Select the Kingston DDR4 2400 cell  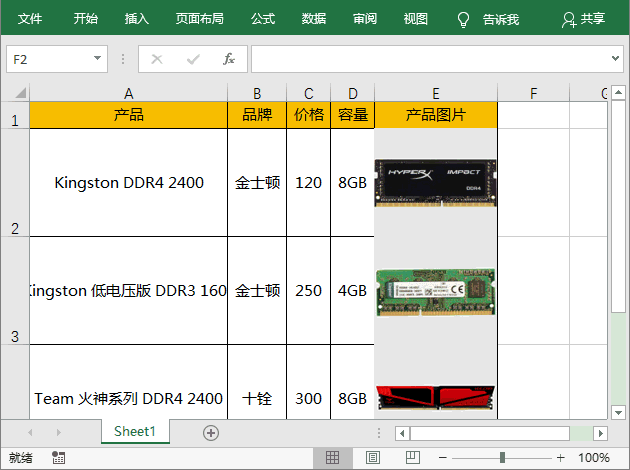point(129,183)
